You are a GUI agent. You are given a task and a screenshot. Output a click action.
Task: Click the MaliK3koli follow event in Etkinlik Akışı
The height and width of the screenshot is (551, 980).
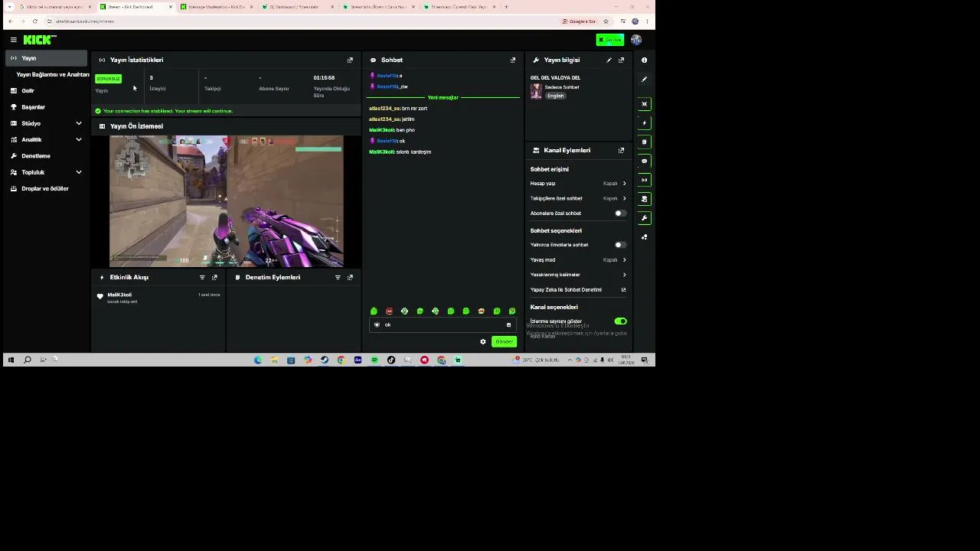click(159, 298)
